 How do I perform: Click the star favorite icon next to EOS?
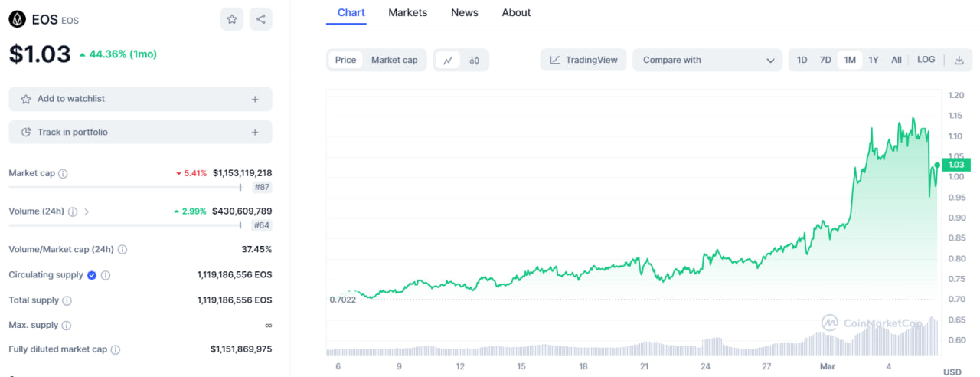[232, 19]
